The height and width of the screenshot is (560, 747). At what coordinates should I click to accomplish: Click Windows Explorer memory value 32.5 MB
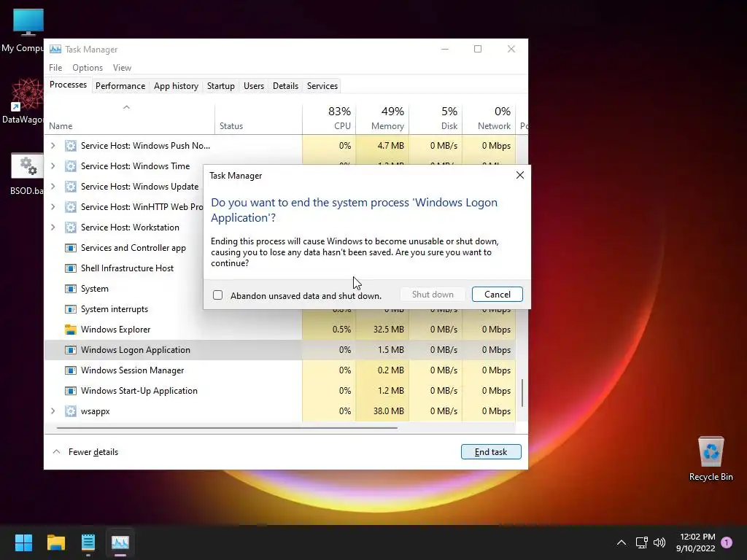pos(388,330)
